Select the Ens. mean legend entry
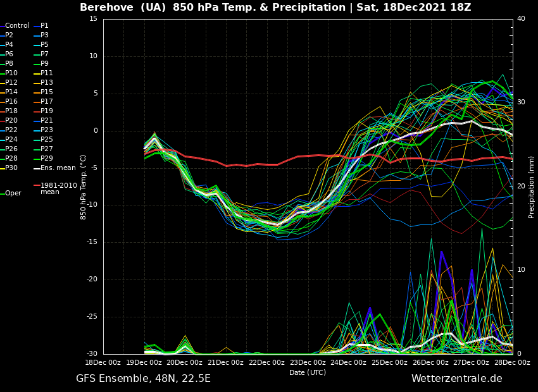Image resolution: width=538 pixels, height=392 pixels. pos(58,168)
